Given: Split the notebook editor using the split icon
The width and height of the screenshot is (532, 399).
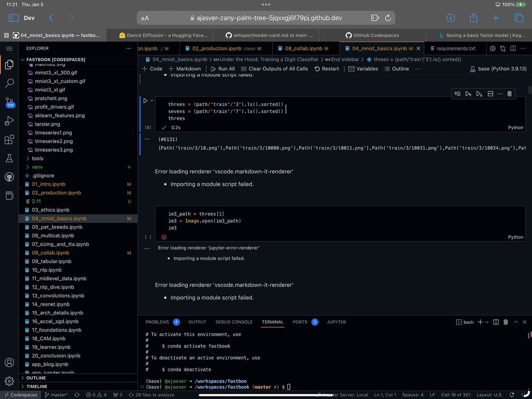Looking at the screenshot, I should click(x=513, y=48).
